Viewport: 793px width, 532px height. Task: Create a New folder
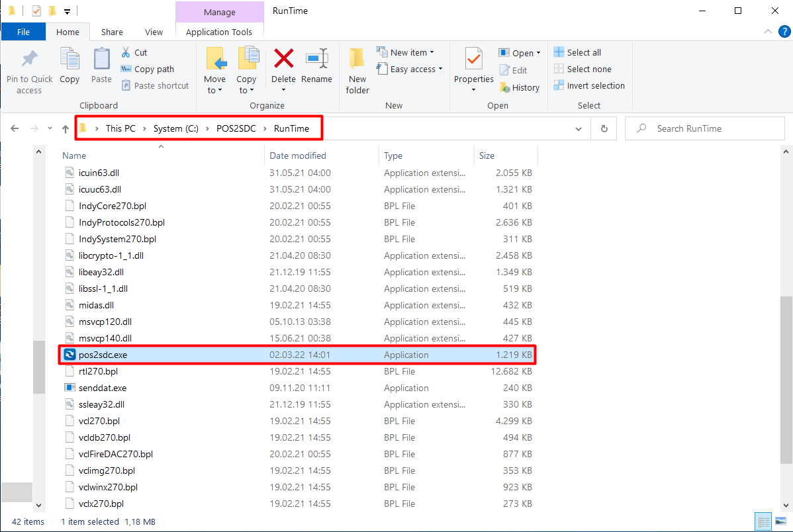click(357, 71)
